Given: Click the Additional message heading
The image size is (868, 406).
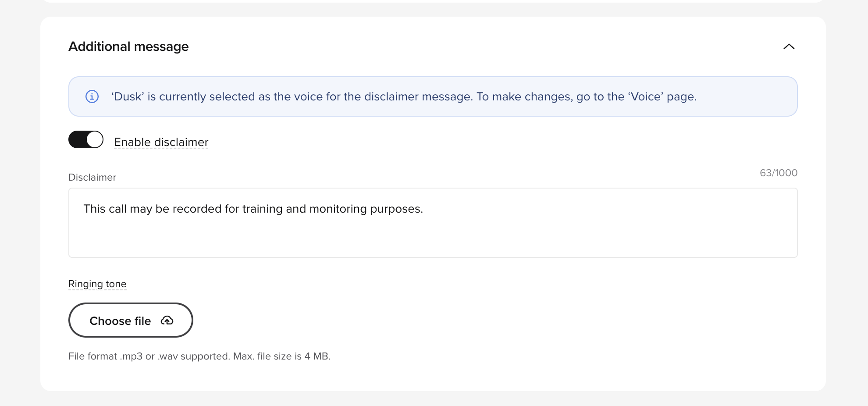Looking at the screenshot, I should [x=128, y=46].
